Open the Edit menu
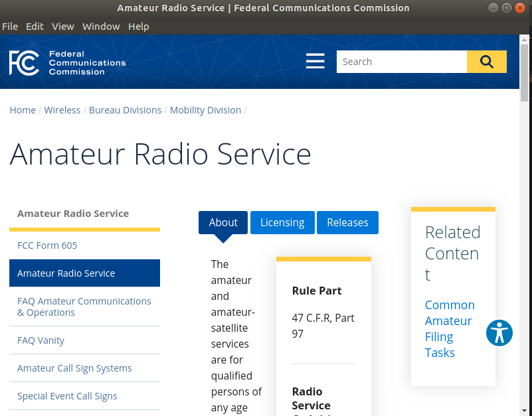Screen dimensions: 532x416 tap(35, 27)
